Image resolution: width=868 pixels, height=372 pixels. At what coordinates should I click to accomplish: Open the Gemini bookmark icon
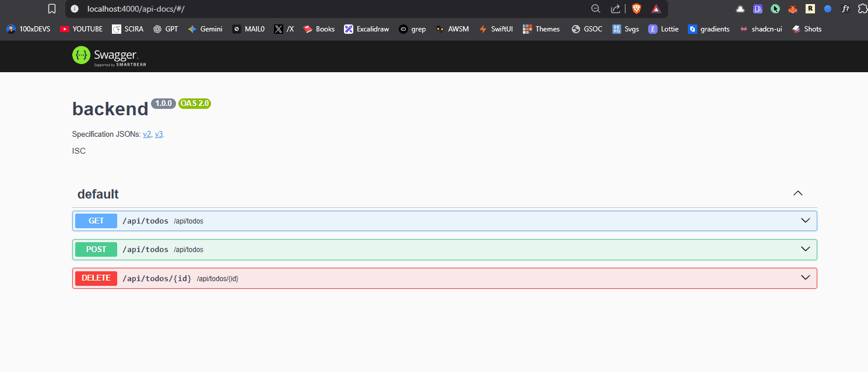point(192,29)
